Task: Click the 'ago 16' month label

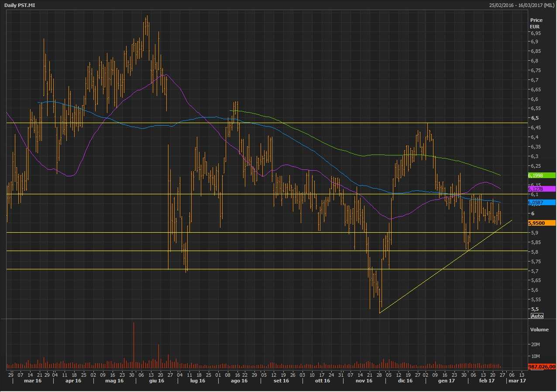Action: click(x=239, y=381)
